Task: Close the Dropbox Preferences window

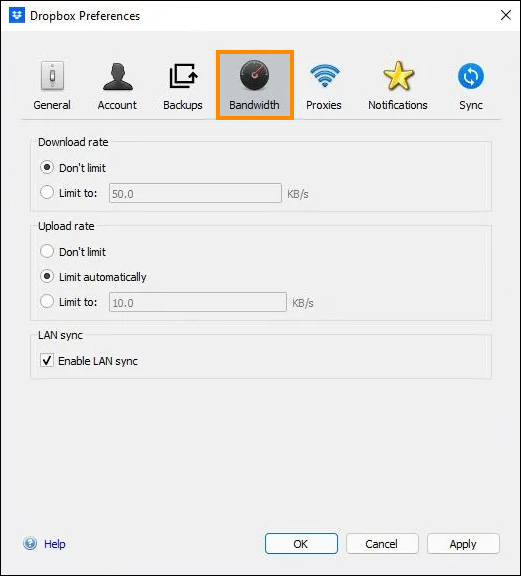Action: (x=506, y=15)
